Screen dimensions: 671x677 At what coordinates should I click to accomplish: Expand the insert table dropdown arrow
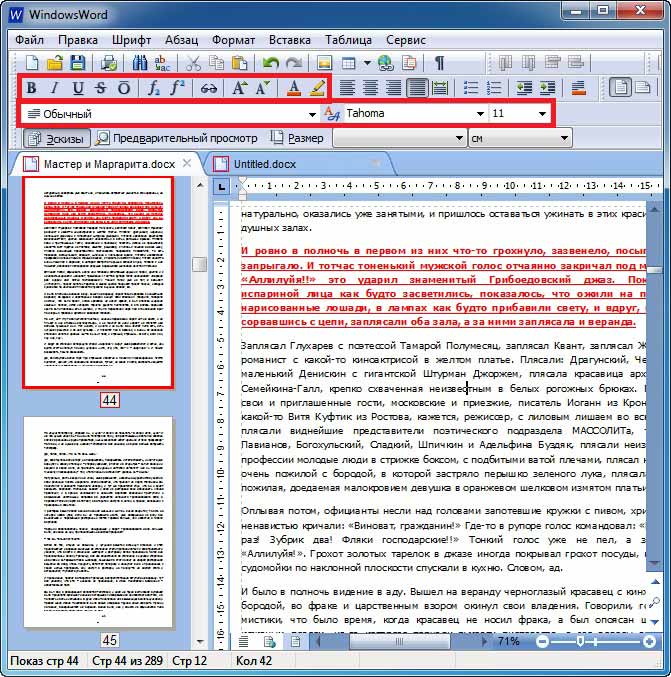[x=367, y=63]
